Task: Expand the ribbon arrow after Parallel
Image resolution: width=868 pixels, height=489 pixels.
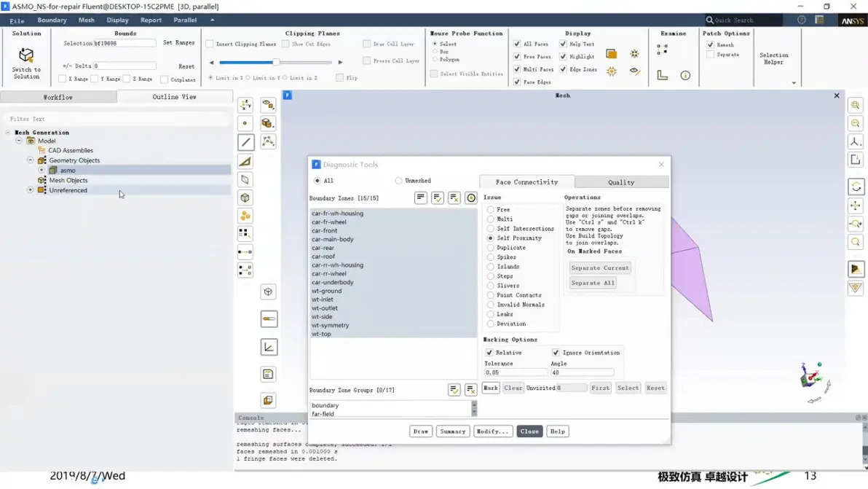Action: 212,20
